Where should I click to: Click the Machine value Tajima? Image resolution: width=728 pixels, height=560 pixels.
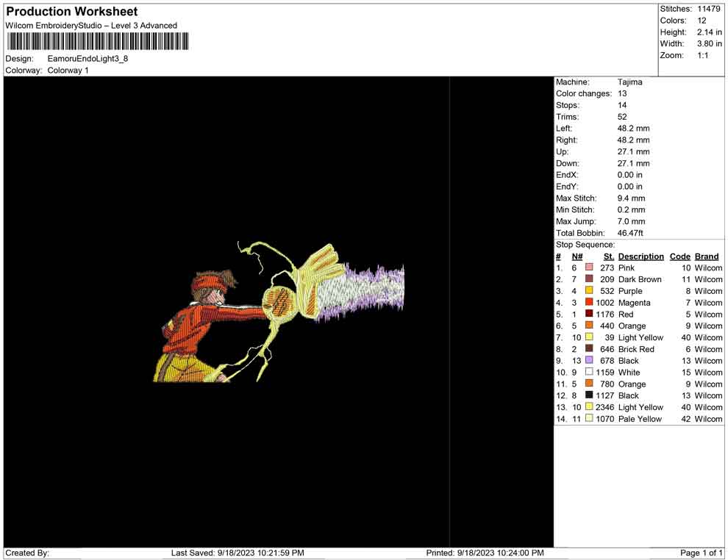point(629,82)
